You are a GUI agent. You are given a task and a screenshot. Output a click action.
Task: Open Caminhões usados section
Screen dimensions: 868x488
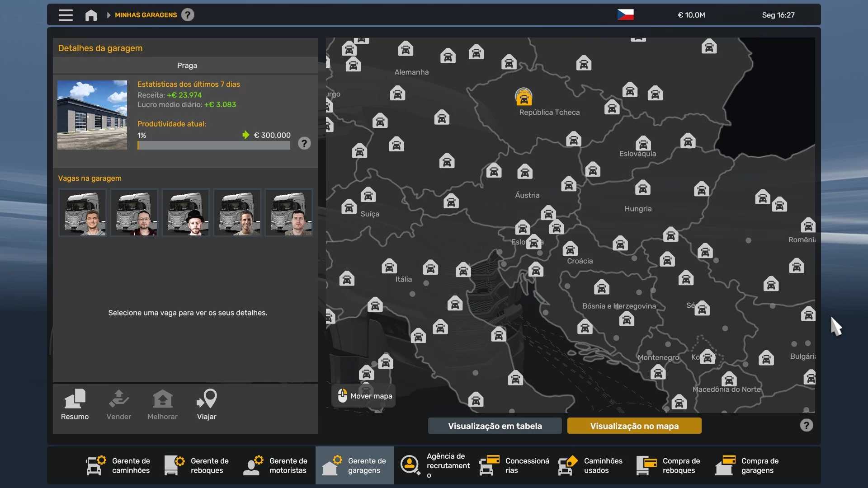click(x=590, y=465)
